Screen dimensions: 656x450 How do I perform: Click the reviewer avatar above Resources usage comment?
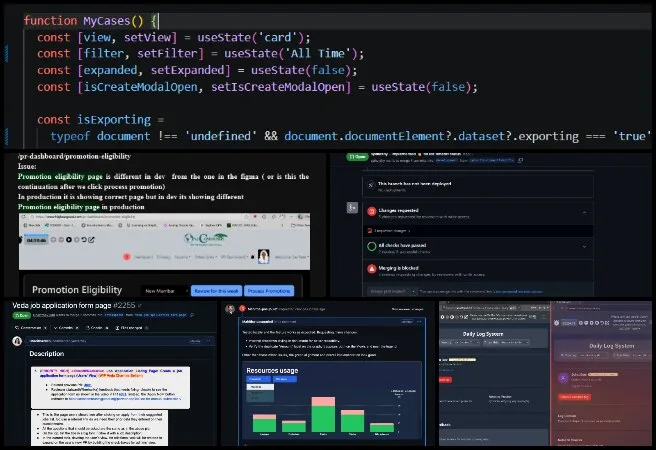click(230, 309)
